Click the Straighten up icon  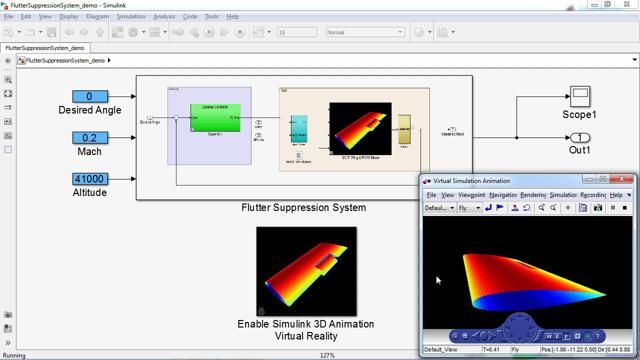coord(515,208)
